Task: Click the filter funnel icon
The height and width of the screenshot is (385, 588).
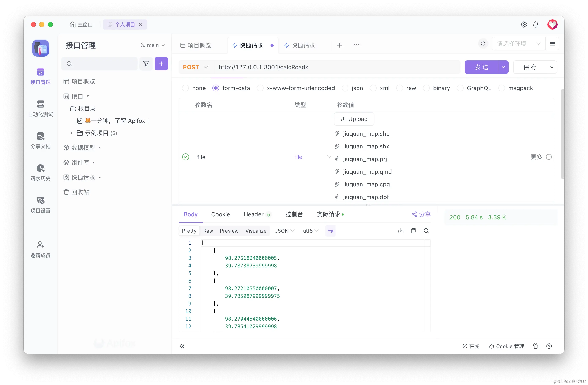Action: [146, 64]
